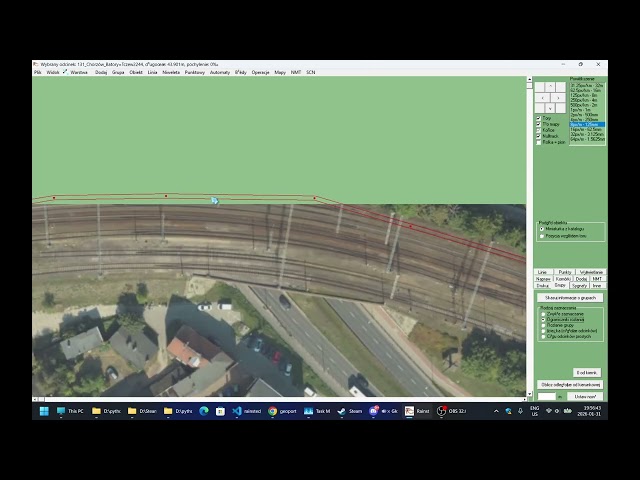Click the Oblicz odległość button
Screen dimensions: 640x480
click(570, 384)
